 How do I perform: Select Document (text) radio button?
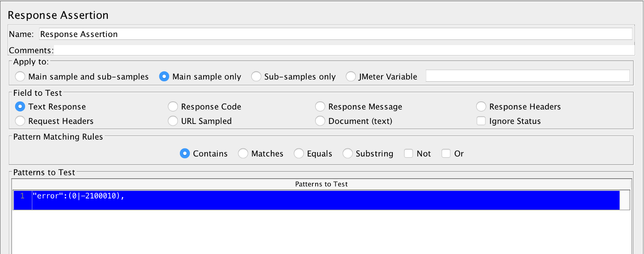pyautogui.click(x=320, y=121)
